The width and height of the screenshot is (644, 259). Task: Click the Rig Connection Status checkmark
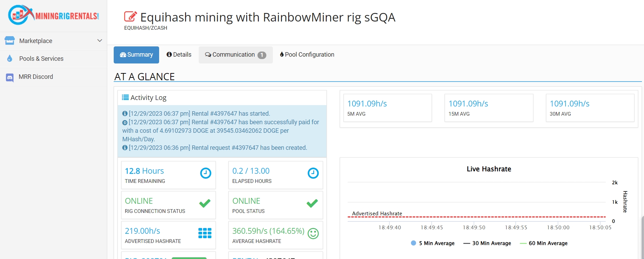click(205, 203)
